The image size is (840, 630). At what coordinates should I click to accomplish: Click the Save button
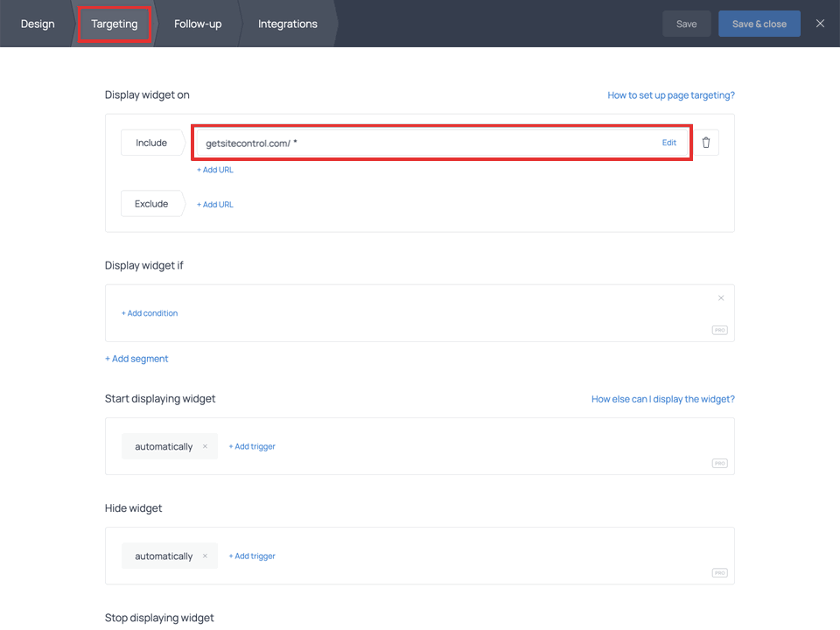click(x=687, y=24)
